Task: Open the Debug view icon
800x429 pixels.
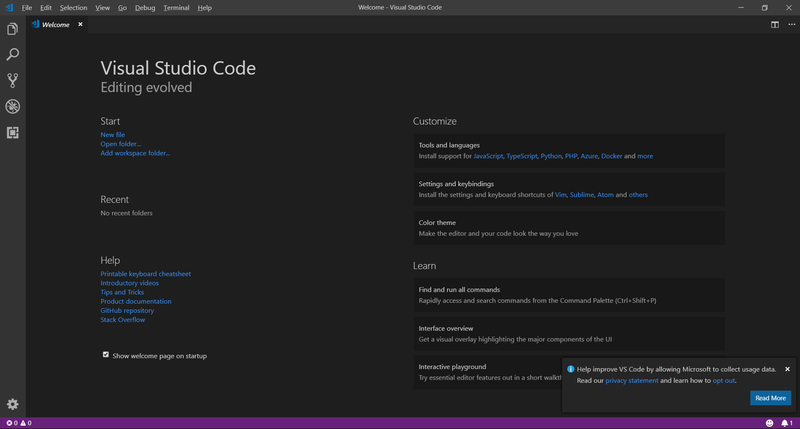Action: tap(13, 107)
